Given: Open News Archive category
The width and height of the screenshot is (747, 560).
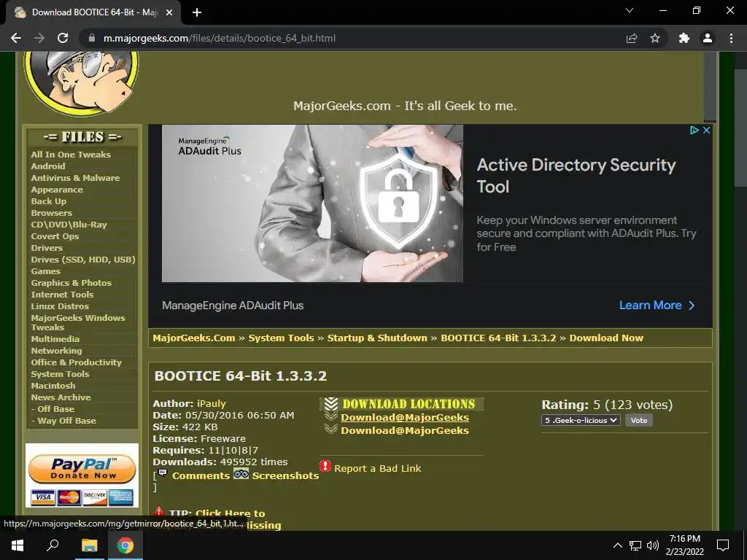Looking at the screenshot, I should [x=61, y=397].
